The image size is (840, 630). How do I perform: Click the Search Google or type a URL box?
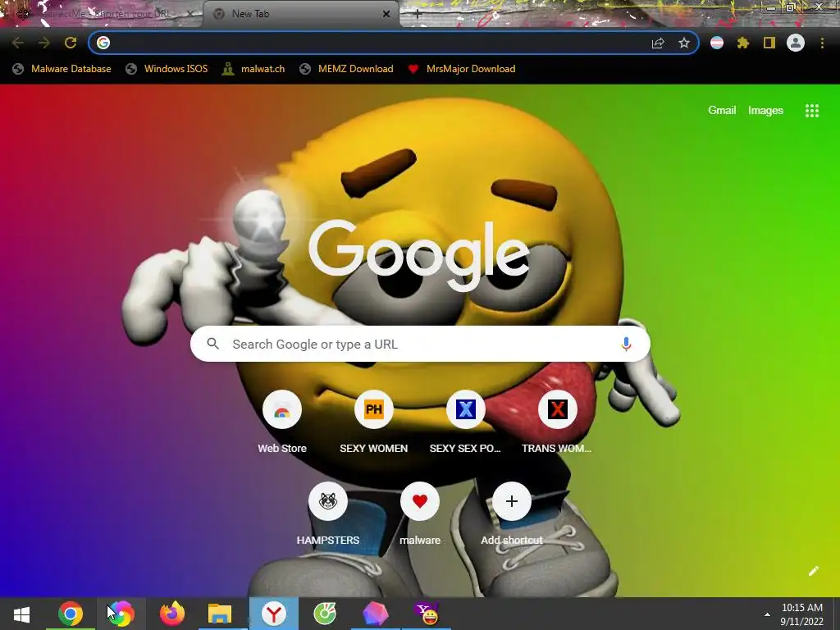[420, 344]
